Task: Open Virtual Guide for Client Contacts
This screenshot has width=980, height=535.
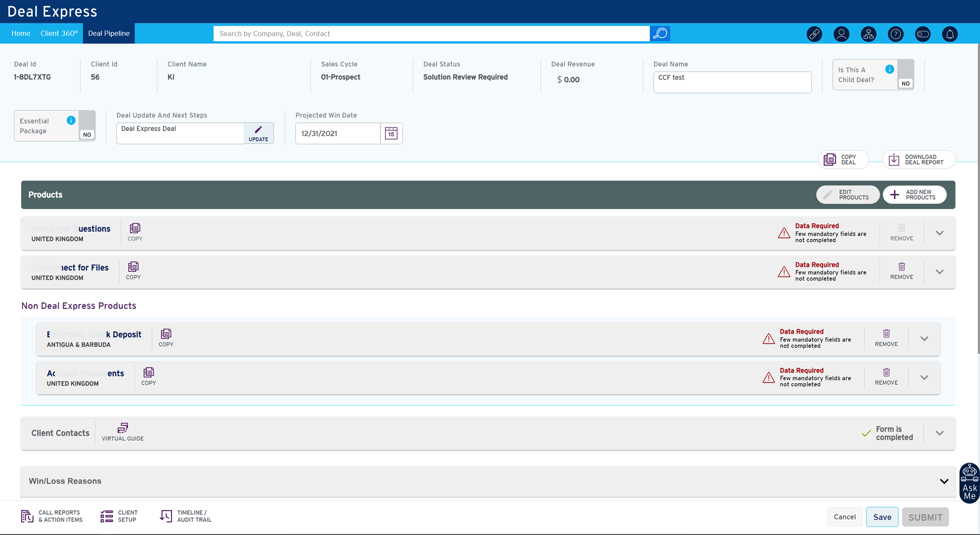Action: (122, 432)
